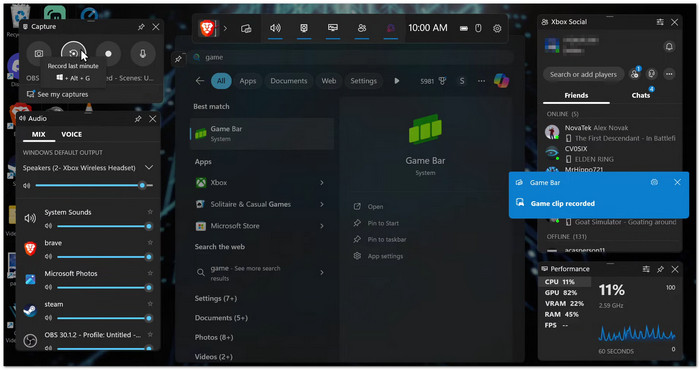Pin the Capture widget
This screenshot has height=370, width=700.
(x=141, y=27)
